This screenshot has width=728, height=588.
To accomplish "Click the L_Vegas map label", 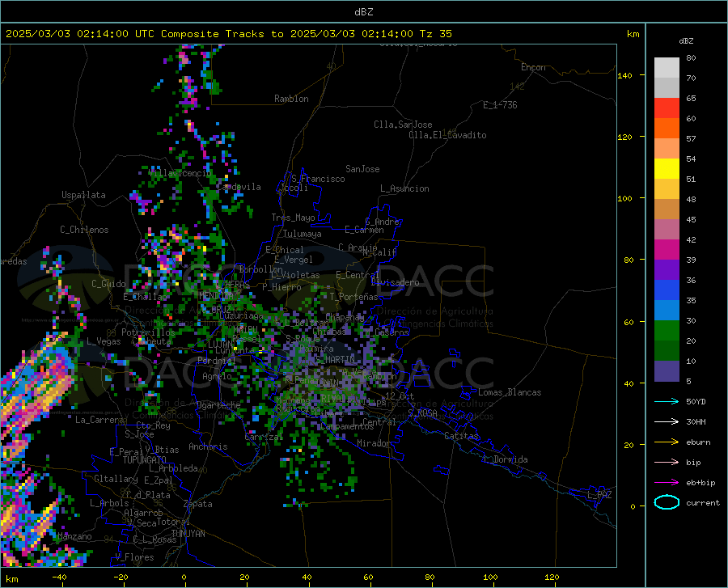I will tap(104, 341).
